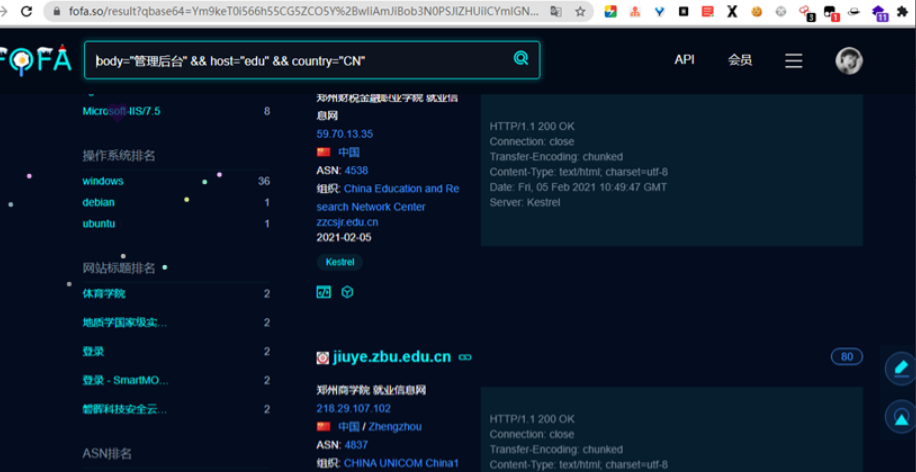Reload the page with the browser refresh icon
916x472 pixels.
click(26, 11)
